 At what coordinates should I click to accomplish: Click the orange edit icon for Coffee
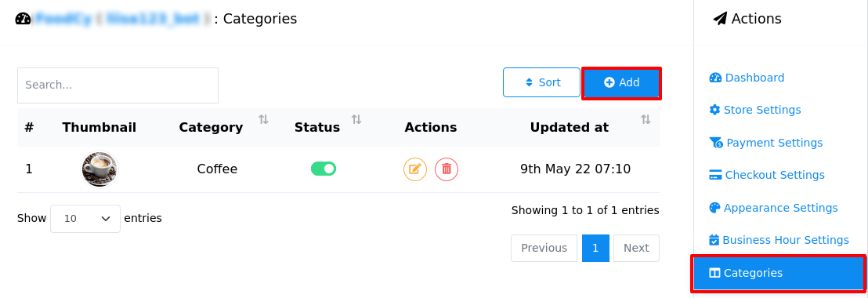pos(415,169)
